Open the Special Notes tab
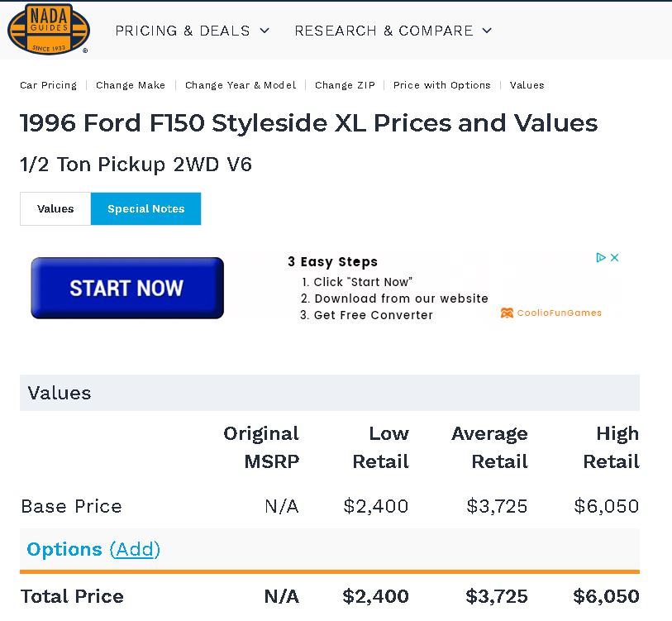Screen dimensions: 672x621 click(x=145, y=208)
